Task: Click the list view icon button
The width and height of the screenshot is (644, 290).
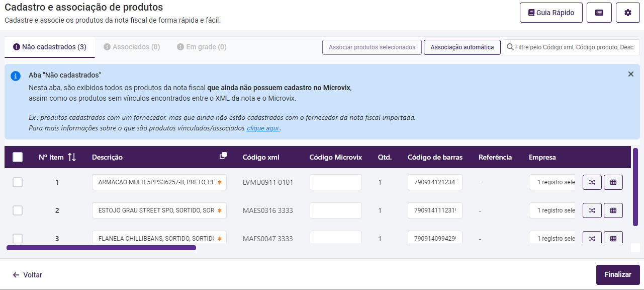Action: pos(599,13)
